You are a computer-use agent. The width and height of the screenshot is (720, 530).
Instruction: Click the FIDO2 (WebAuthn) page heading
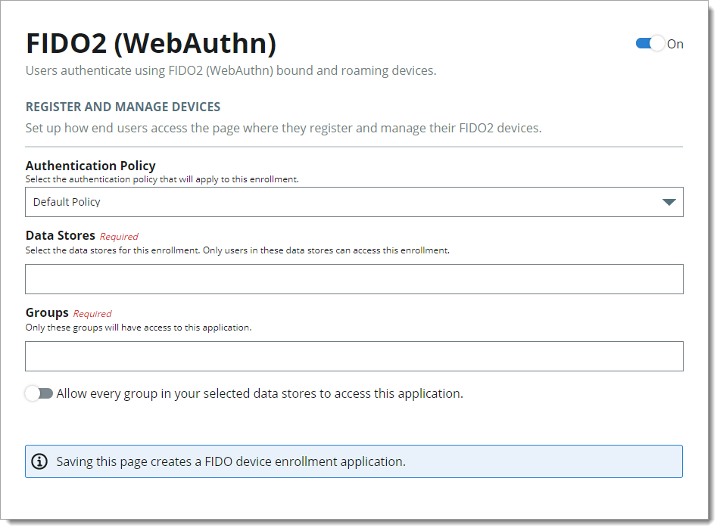click(151, 44)
